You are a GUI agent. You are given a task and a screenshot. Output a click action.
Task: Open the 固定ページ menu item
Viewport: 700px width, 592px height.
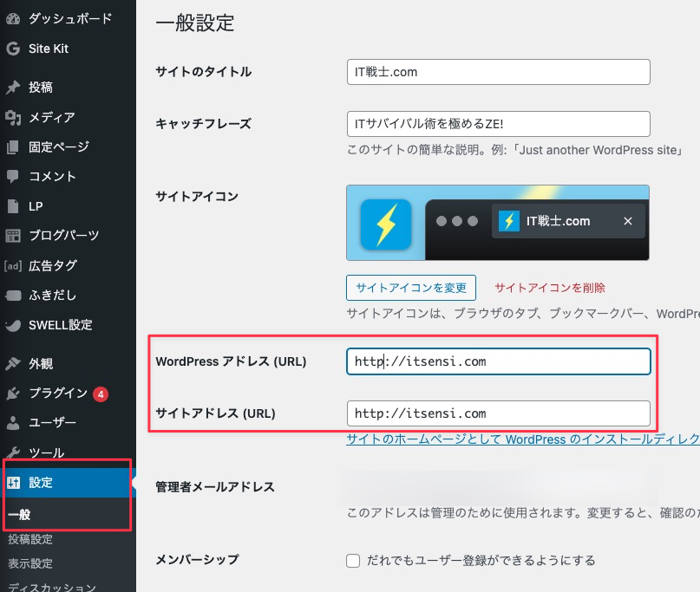coord(58,146)
